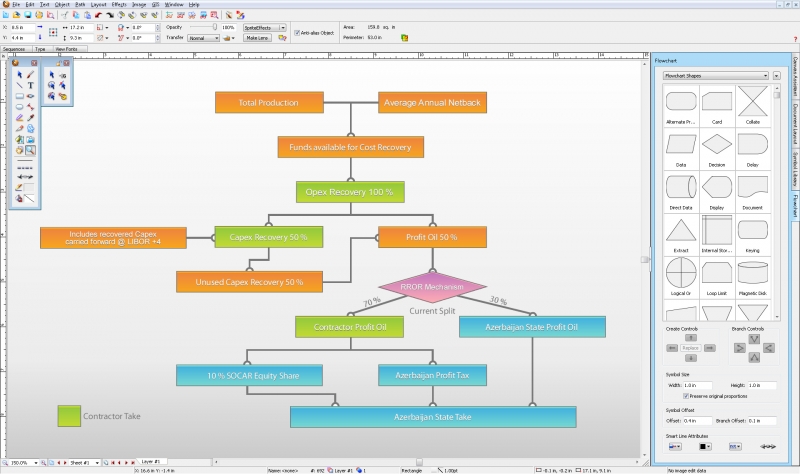Click the X position input field
This screenshot has width=800, height=474.
23,28
